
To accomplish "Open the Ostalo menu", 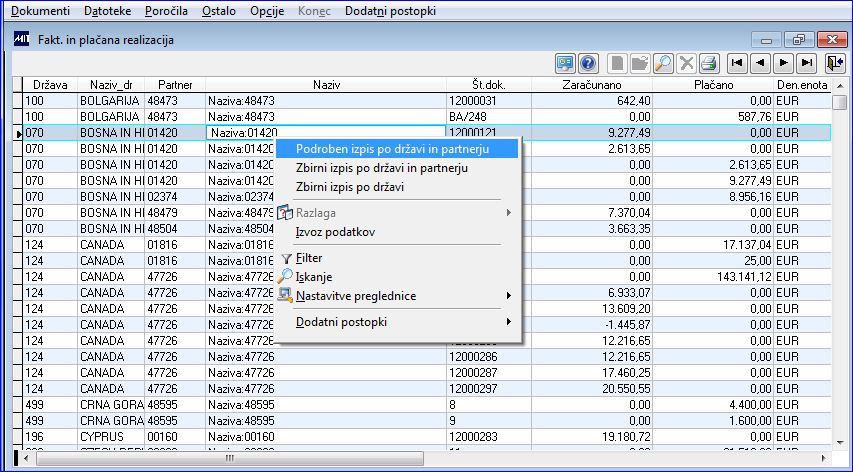I will pyautogui.click(x=219, y=11).
